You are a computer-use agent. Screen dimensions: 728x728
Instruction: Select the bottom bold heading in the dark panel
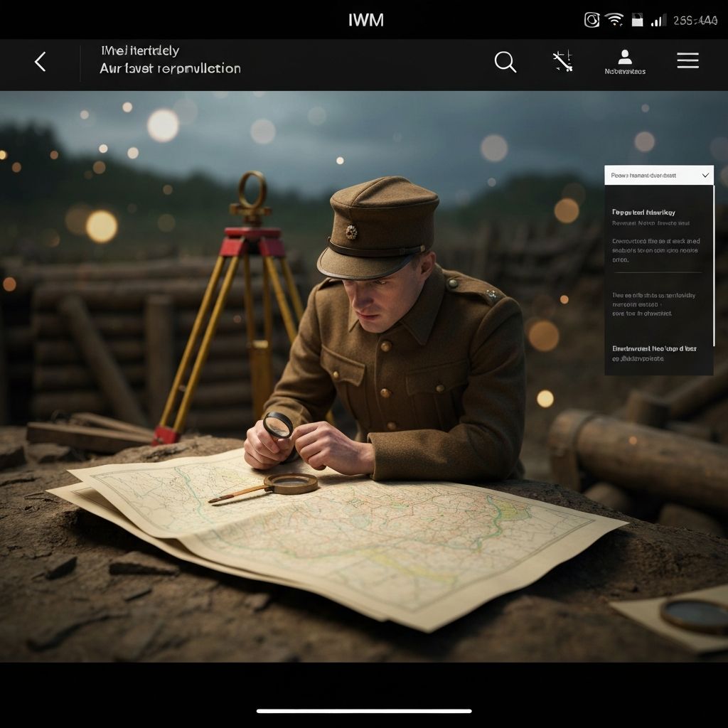(x=654, y=348)
